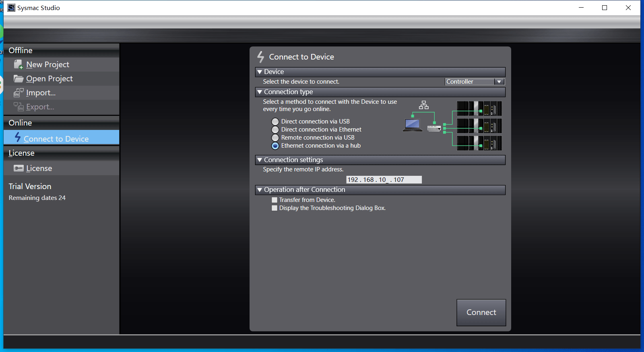The image size is (644, 352).
Task: Close the Sysmac Studio window
Action: [628, 8]
